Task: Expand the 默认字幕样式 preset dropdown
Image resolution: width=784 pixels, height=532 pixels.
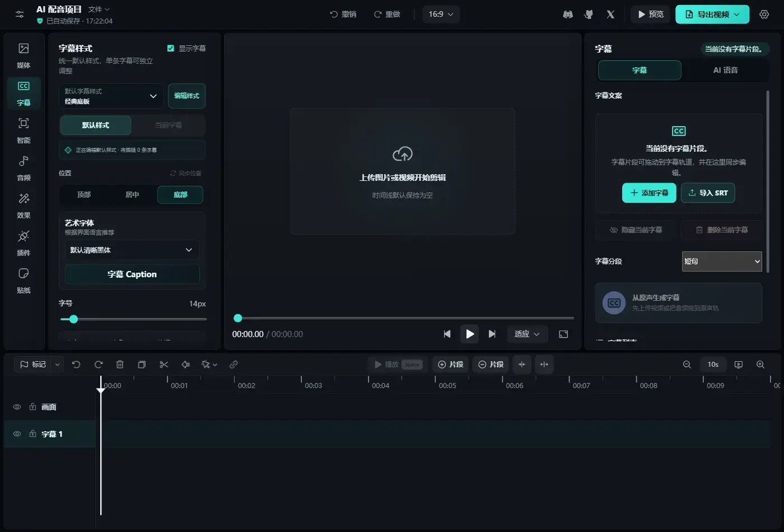Action: tap(111, 96)
